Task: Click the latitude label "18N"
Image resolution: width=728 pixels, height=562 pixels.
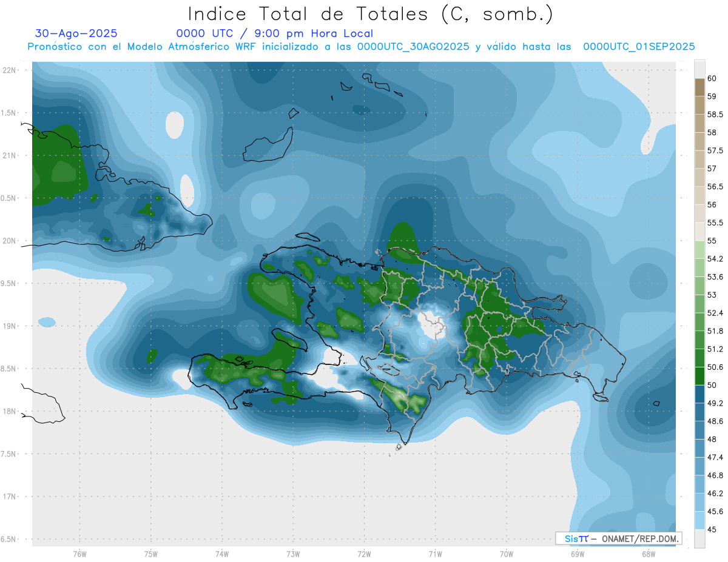Action: click(x=9, y=411)
